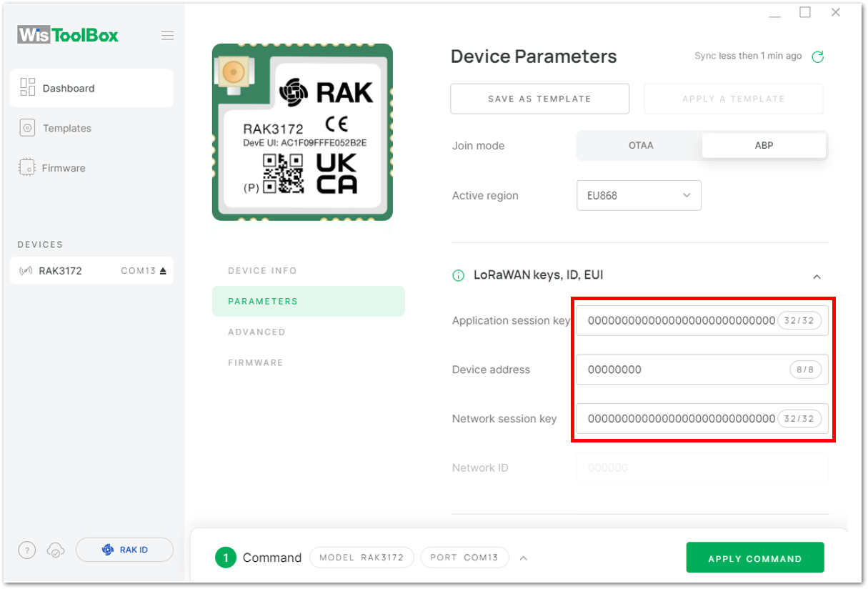Click the RAK3172 module image
868x589 pixels.
coord(302,132)
